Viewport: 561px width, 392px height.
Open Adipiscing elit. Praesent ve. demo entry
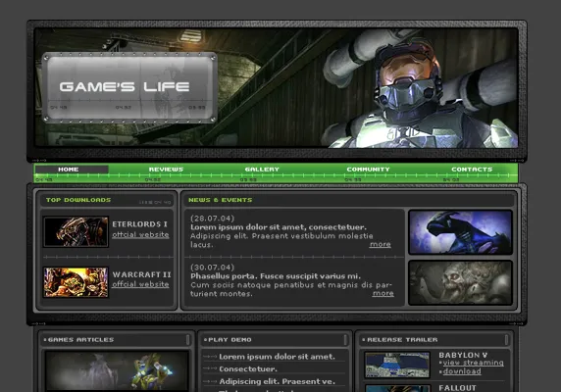click(x=277, y=381)
